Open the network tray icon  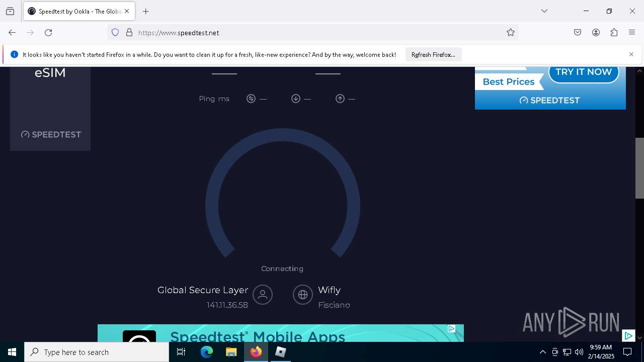coord(567,352)
